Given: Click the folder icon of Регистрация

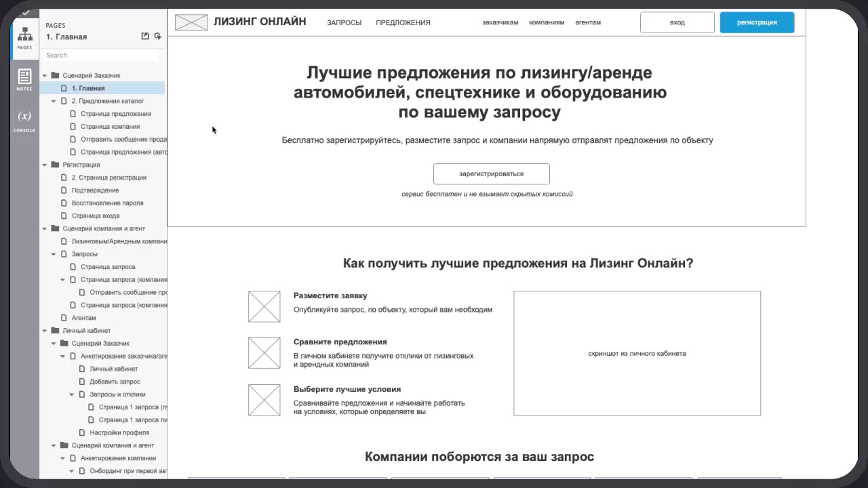Looking at the screenshot, I should coord(55,165).
